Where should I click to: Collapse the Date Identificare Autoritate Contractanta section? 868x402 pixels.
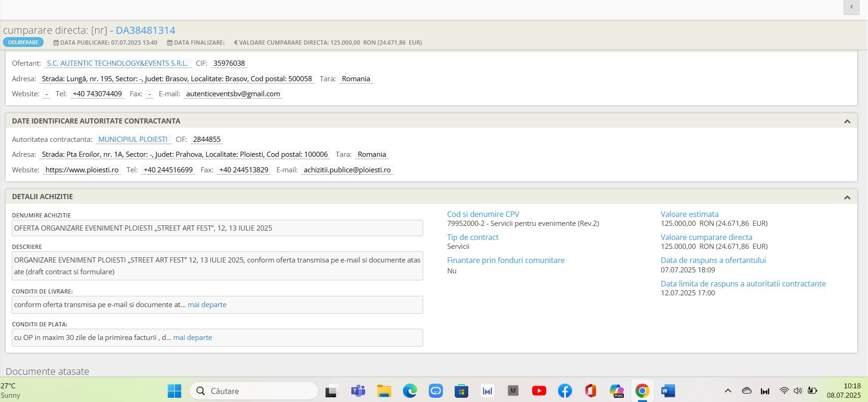[x=847, y=122]
